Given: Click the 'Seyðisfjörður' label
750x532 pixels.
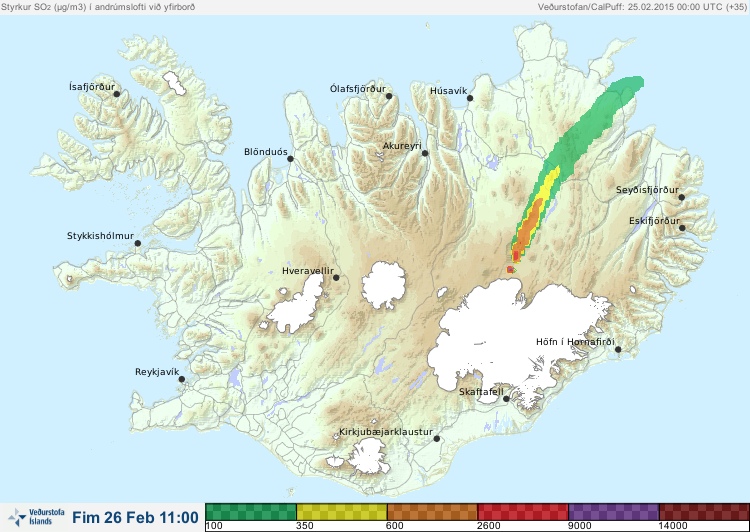Looking at the screenshot, I should [647, 190].
